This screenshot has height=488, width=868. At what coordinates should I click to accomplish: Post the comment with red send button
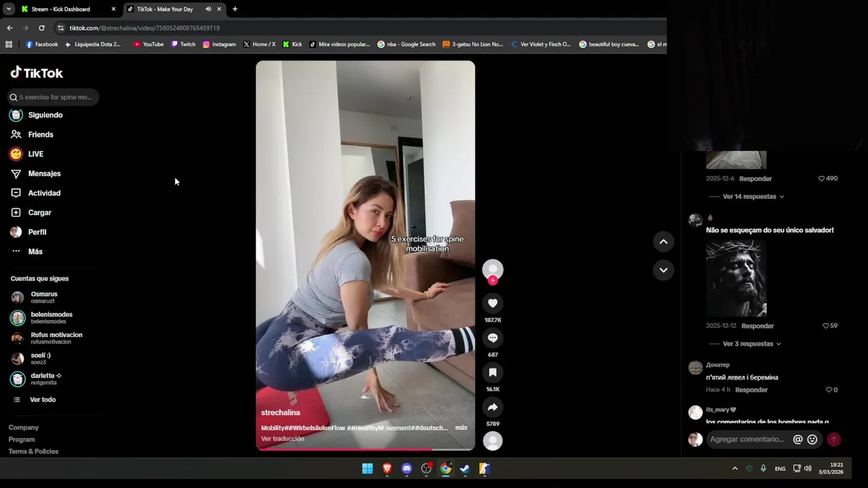[833, 439]
